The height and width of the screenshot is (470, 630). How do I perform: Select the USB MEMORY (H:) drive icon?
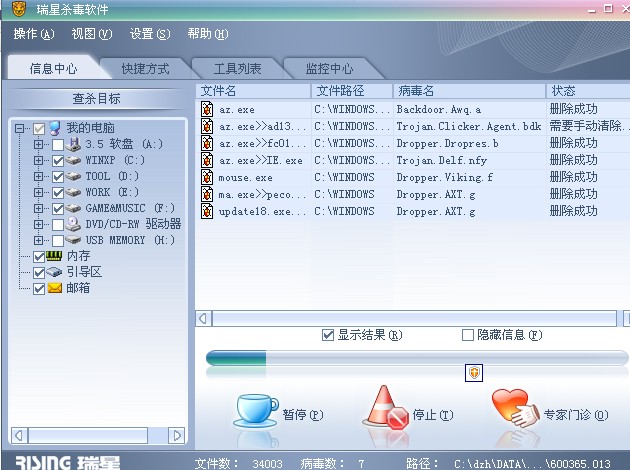[x=73, y=240]
